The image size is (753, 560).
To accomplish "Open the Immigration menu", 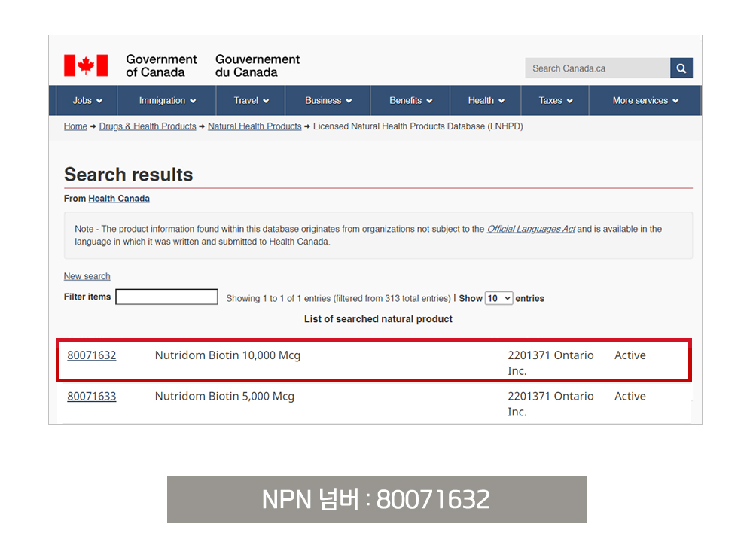I will point(167,101).
